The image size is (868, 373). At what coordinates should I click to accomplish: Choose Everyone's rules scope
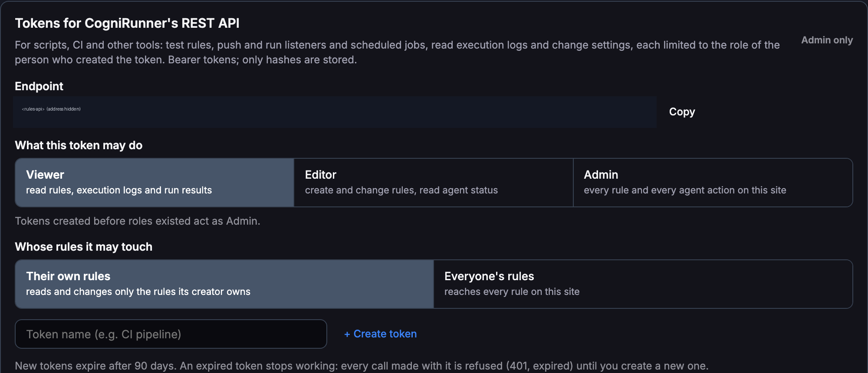click(x=643, y=284)
